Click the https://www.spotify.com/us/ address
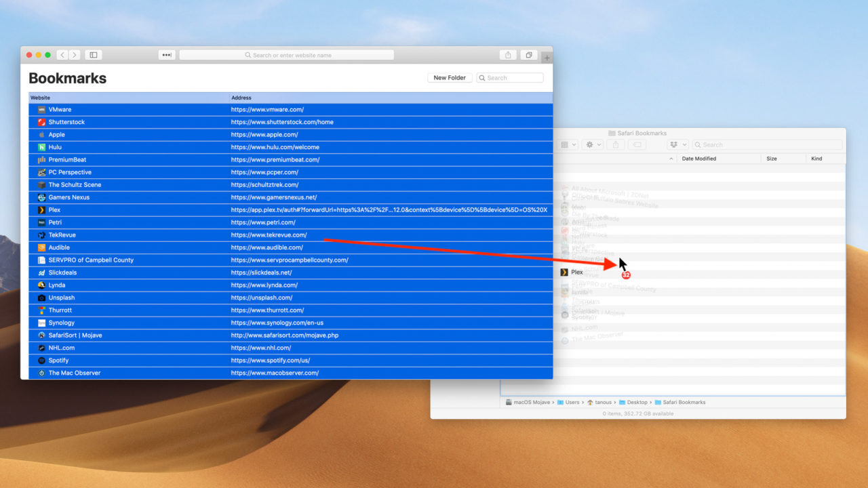 271,361
